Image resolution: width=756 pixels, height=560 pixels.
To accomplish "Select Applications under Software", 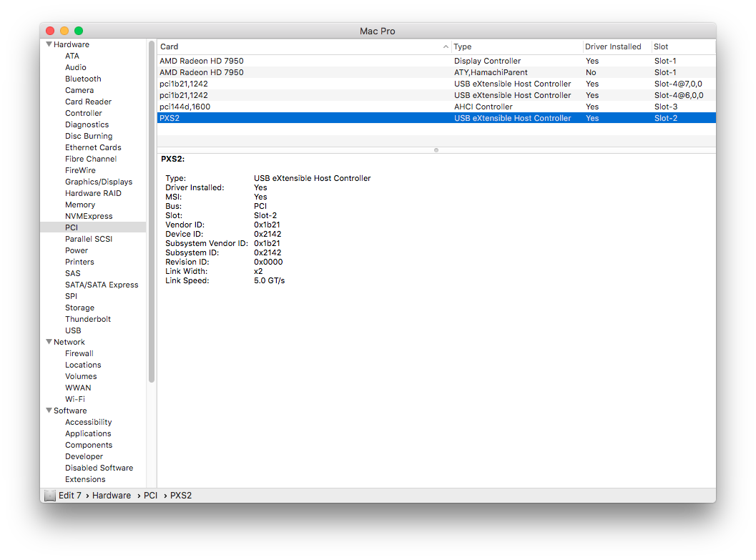I will pyautogui.click(x=88, y=433).
